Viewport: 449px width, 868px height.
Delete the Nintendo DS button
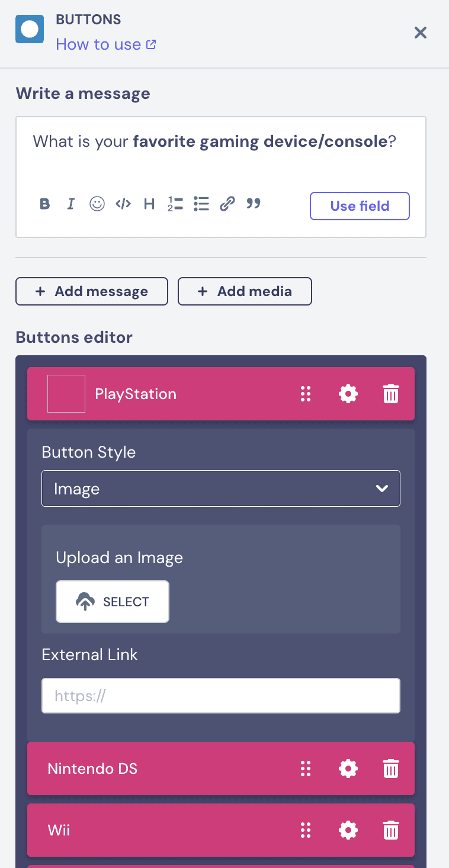point(391,769)
